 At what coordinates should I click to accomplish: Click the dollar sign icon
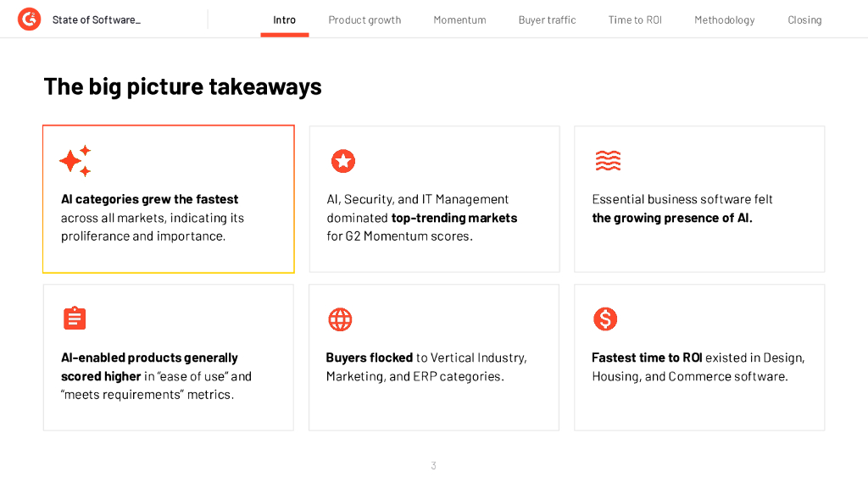coord(605,319)
